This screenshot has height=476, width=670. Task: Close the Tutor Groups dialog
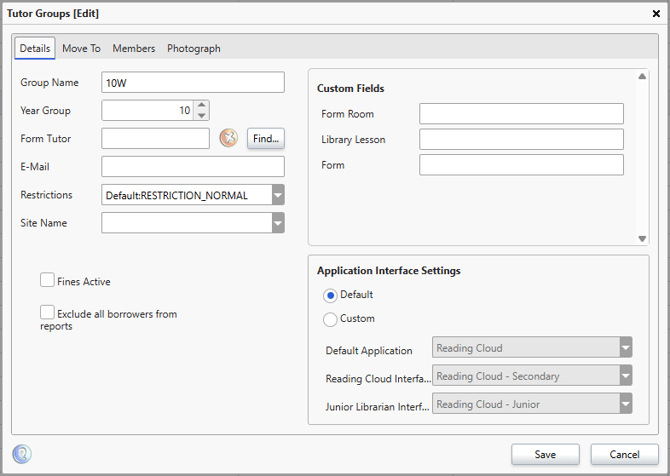[x=656, y=14]
